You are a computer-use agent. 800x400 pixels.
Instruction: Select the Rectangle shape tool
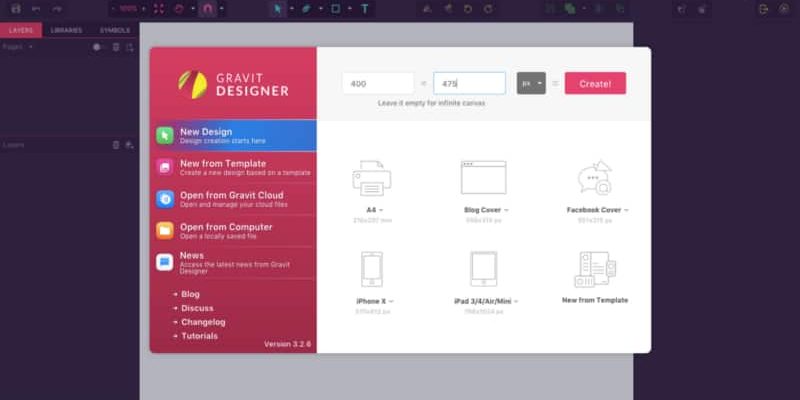point(336,9)
